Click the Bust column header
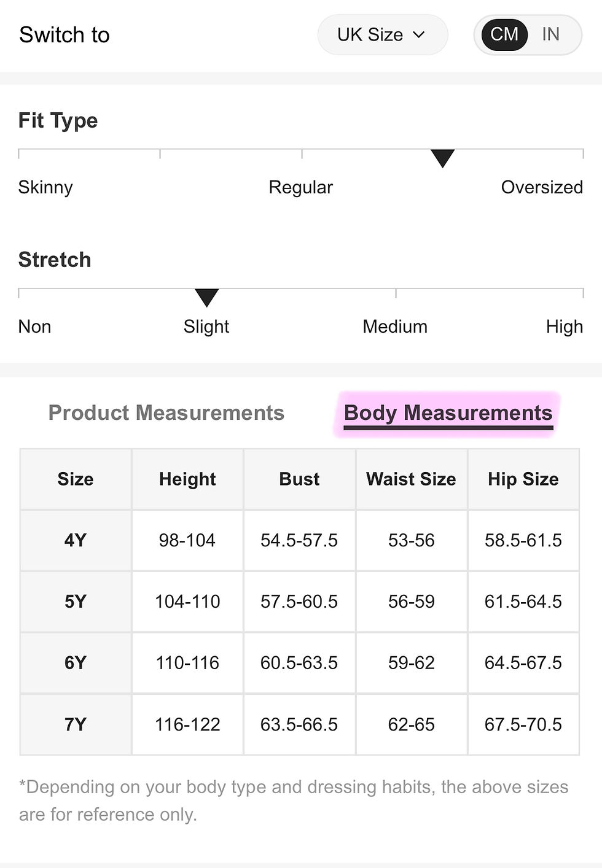The image size is (602, 868). click(x=299, y=479)
